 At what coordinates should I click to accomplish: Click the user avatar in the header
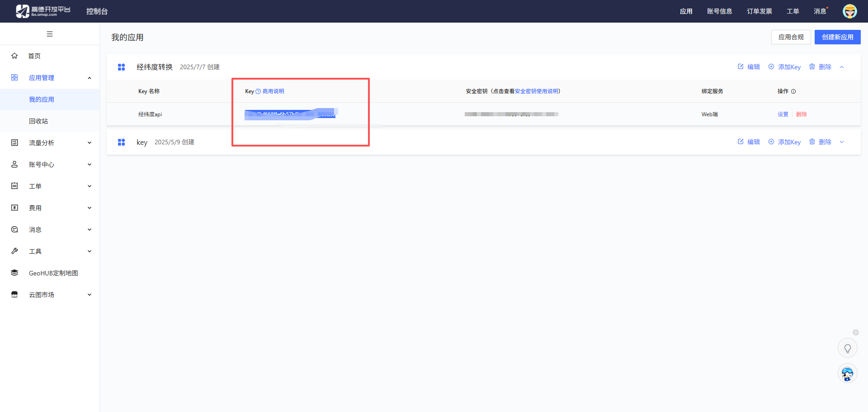tap(850, 11)
